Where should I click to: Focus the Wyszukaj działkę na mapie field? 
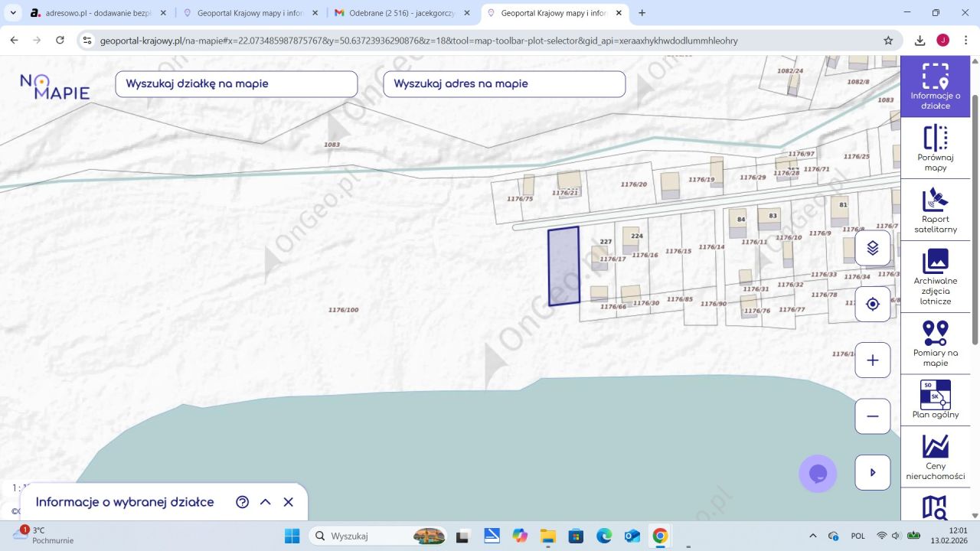point(237,84)
